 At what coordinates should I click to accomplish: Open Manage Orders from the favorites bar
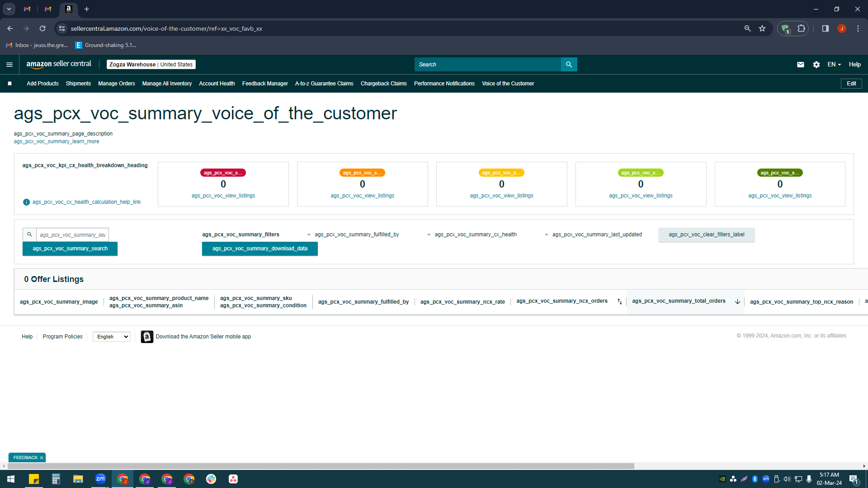pyautogui.click(x=117, y=84)
